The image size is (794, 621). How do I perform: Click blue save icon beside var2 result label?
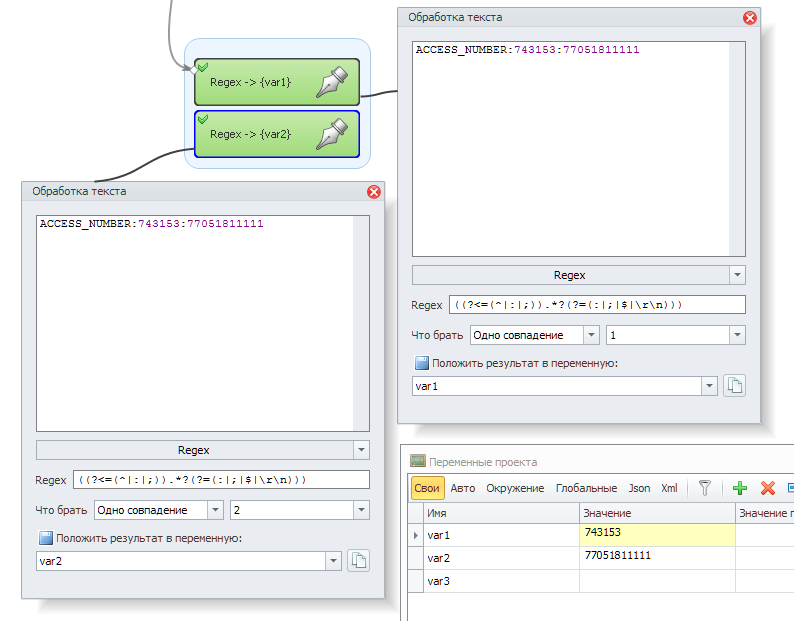[x=45, y=538]
